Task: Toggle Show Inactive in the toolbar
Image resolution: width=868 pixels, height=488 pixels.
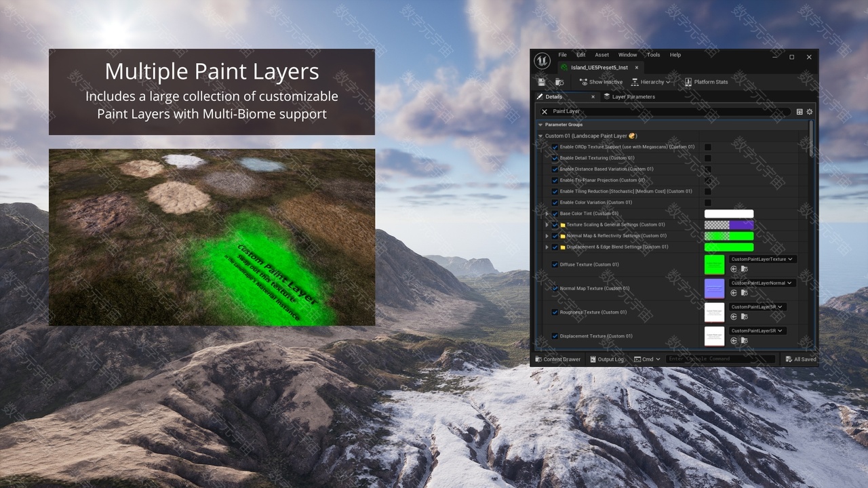Action: pyautogui.click(x=601, y=82)
